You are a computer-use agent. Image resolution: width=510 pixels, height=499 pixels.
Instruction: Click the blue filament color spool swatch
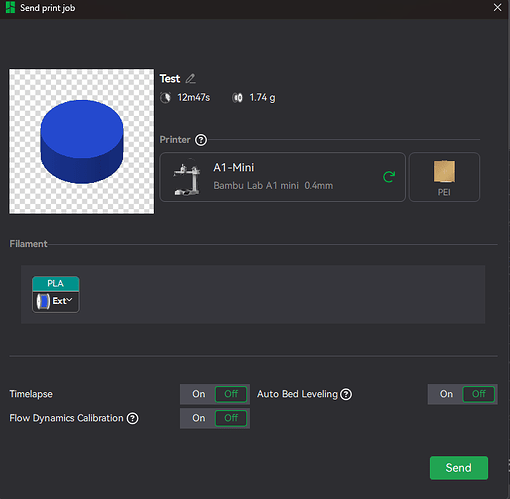coord(43,301)
